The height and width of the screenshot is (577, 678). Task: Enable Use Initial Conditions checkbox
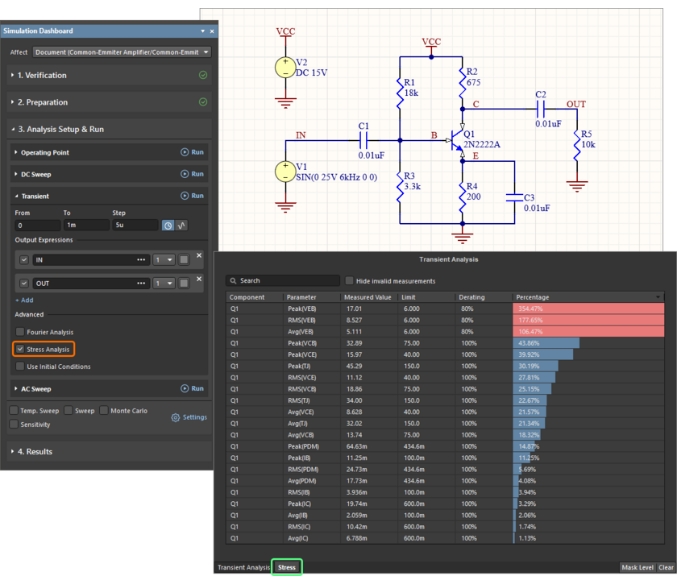[20, 366]
